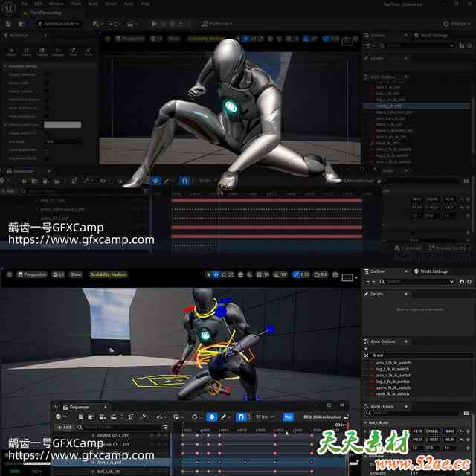Viewport: 476px width, 476px height.
Task: Click the pencil edit icon in floating Sequencer
Action: point(223,417)
